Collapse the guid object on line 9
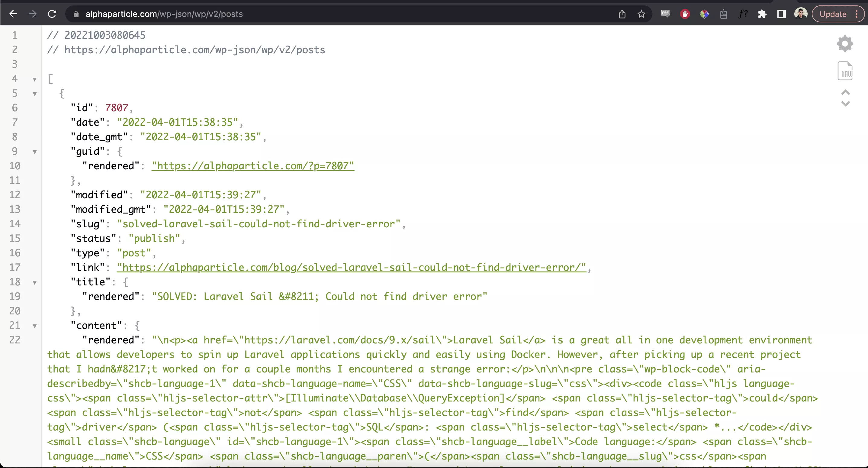Viewport: 868px width, 468px height. point(34,152)
